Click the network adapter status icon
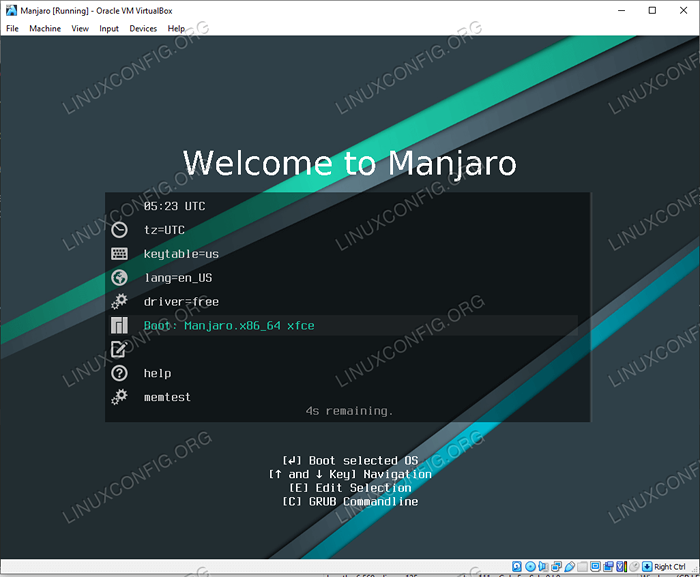Image resolution: width=700 pixels, height=577 pixels. [x=557, y=567]
